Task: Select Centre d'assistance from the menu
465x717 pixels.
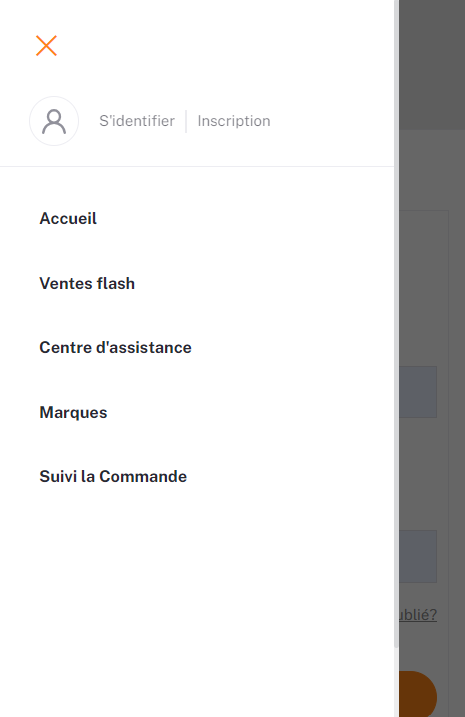Action: (x=115, y=348)
